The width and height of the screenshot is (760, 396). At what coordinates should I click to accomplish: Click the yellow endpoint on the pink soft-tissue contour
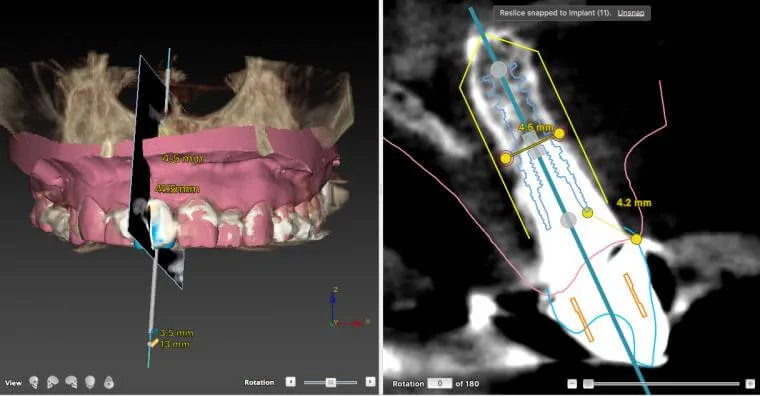[636, 239]
